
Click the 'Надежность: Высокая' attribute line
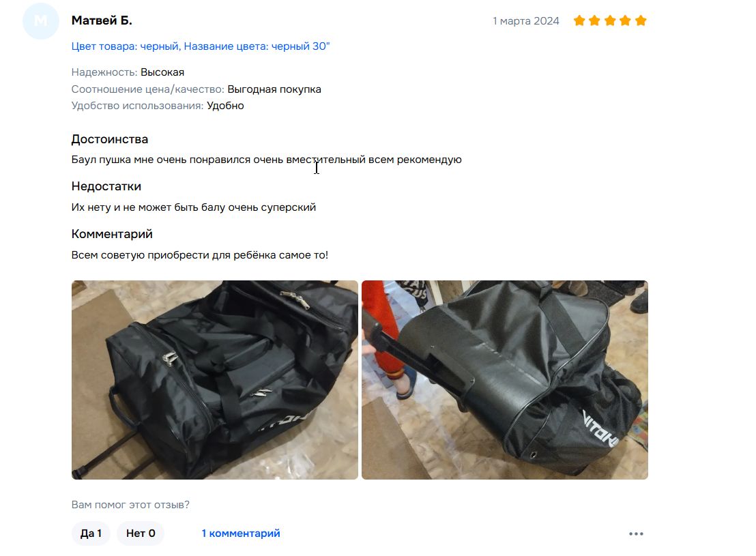click(128, 72)
